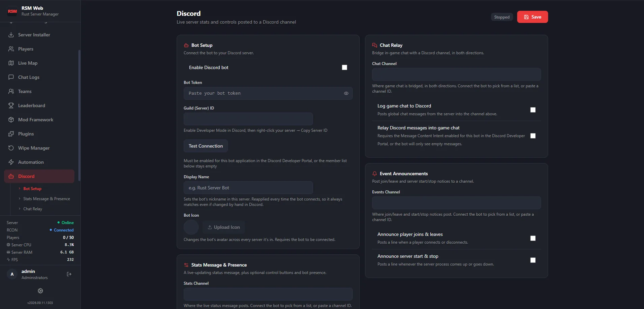The height and width of the screenshot is (309, 644).
Task: Open the Plugins page
Action: point(39,134)
